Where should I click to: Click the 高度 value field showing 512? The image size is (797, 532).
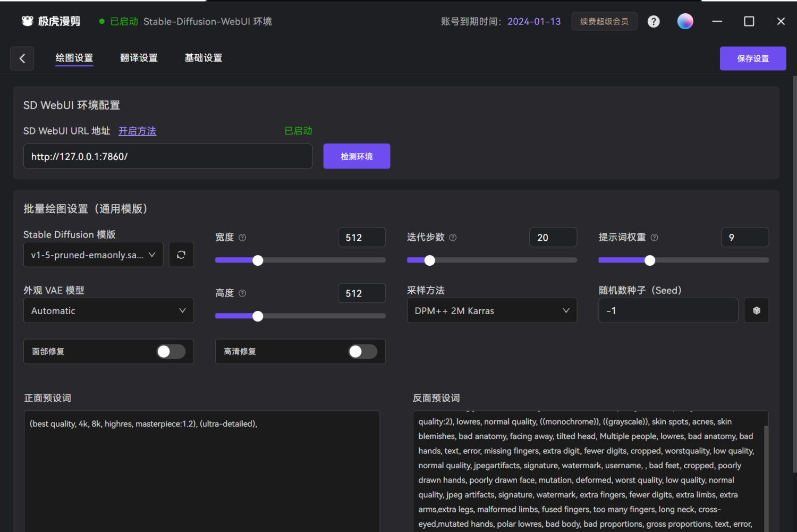[x=362, y=293]
